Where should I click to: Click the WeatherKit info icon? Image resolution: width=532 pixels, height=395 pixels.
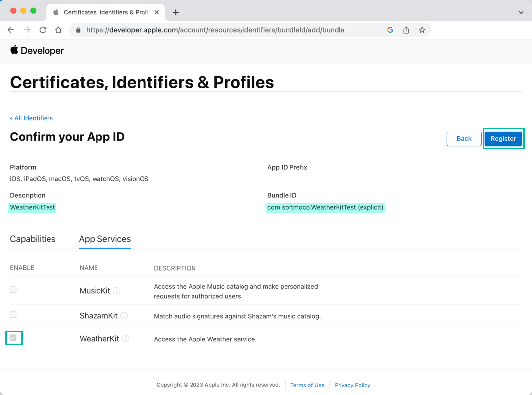pos(126,339)
